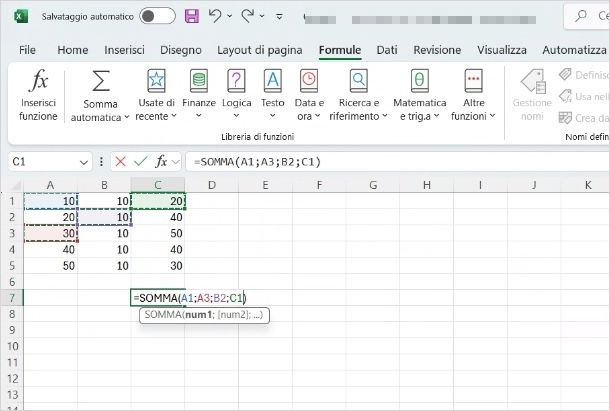Switch to the Home tab
Viewport: 610px width, 411px height.
point(73,50)
